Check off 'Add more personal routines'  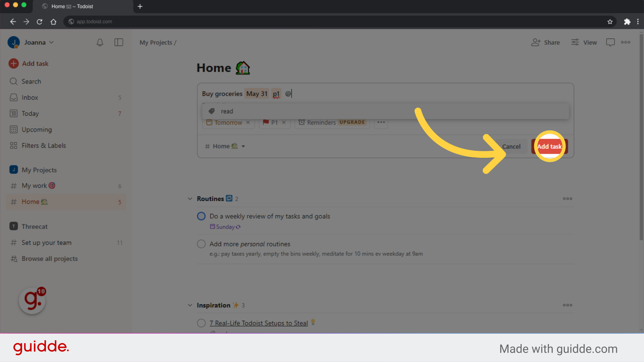point(201,244)
